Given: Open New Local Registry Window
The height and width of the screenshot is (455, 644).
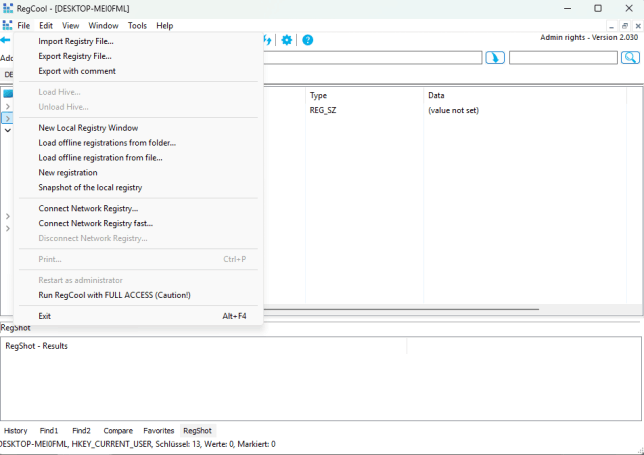Looking at the screenshot, I should (88, 128).
